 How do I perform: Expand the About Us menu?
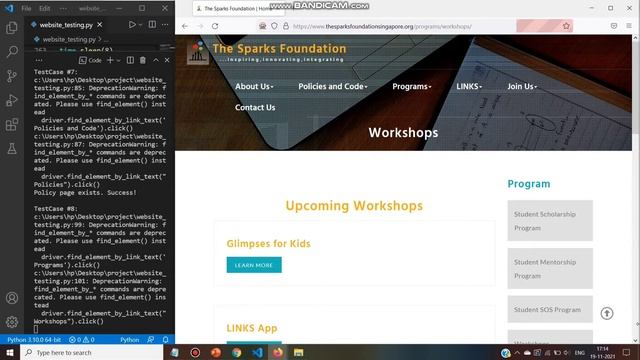click(254, 87)
